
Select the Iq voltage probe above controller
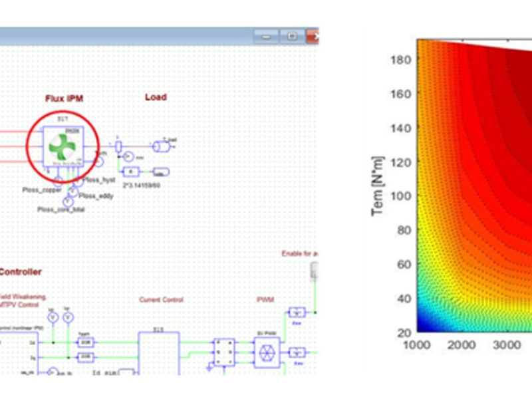coord(68,318)
